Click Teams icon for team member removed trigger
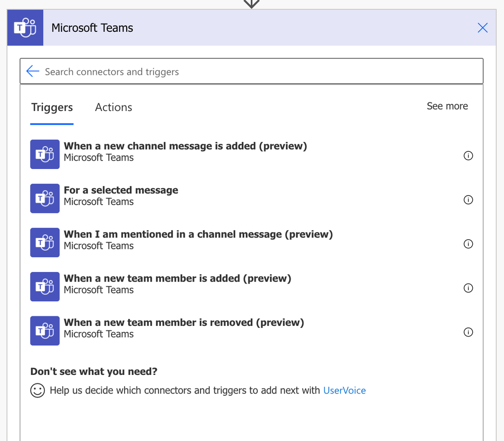Viewport: 504px width, 441px height. [45, 330]
